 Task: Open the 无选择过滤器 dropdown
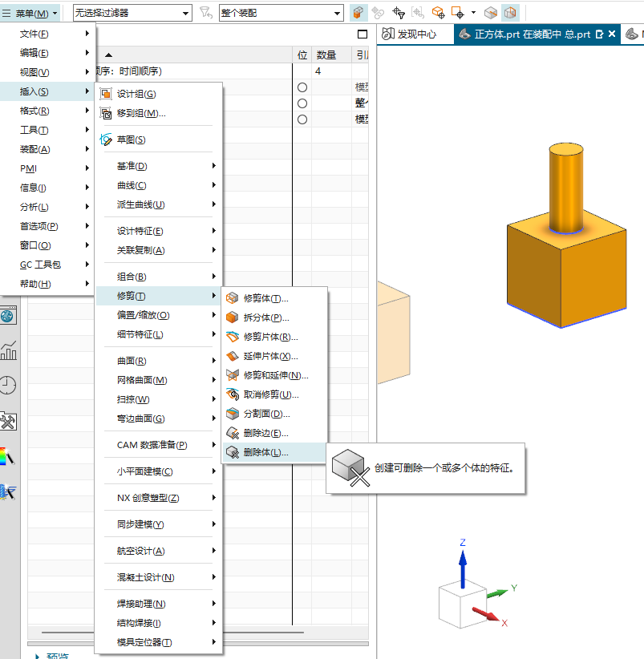(185, 12)
